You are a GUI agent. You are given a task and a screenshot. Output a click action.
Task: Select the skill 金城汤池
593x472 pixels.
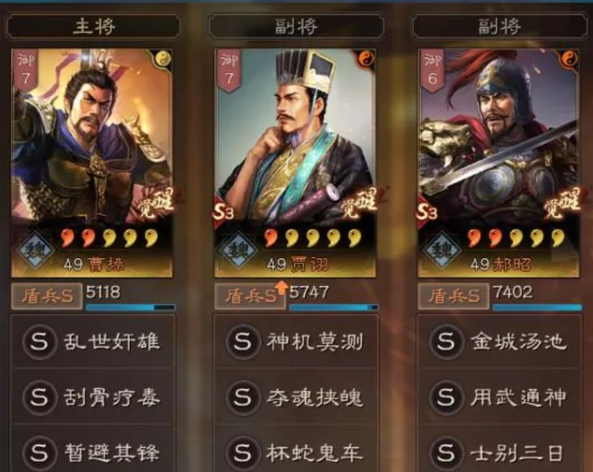pyautogui.click(x=500, y=342)
